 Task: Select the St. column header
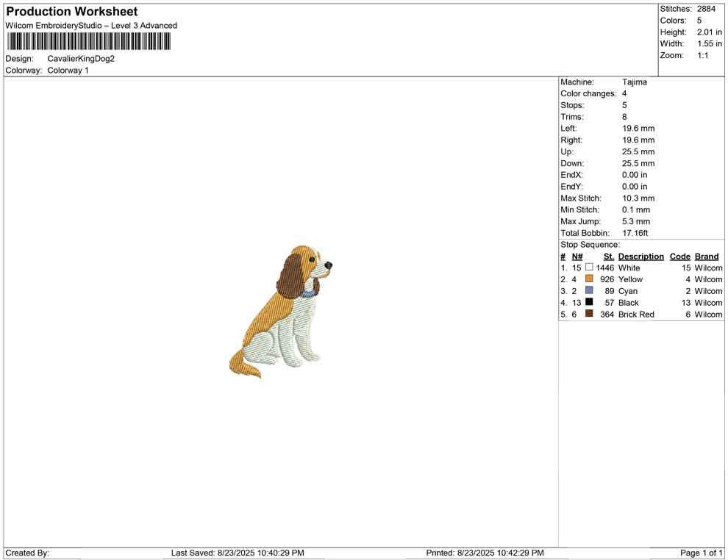point(608,256)
